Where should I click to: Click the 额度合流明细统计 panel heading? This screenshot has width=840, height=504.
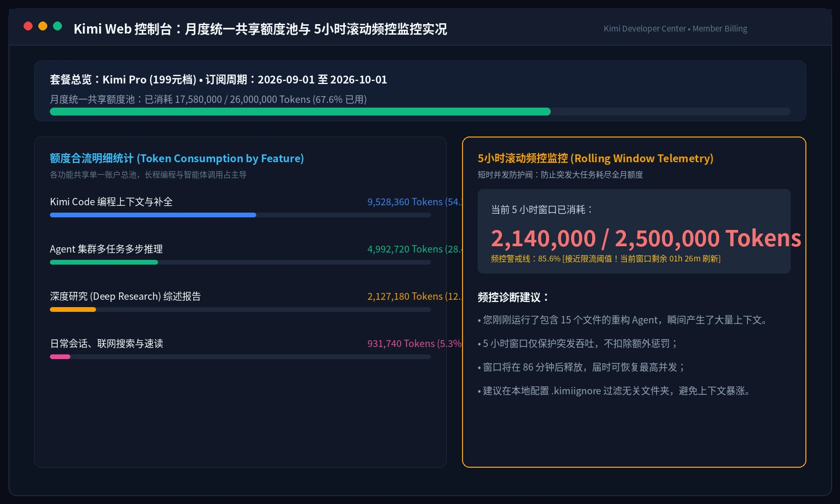point(177,158)
